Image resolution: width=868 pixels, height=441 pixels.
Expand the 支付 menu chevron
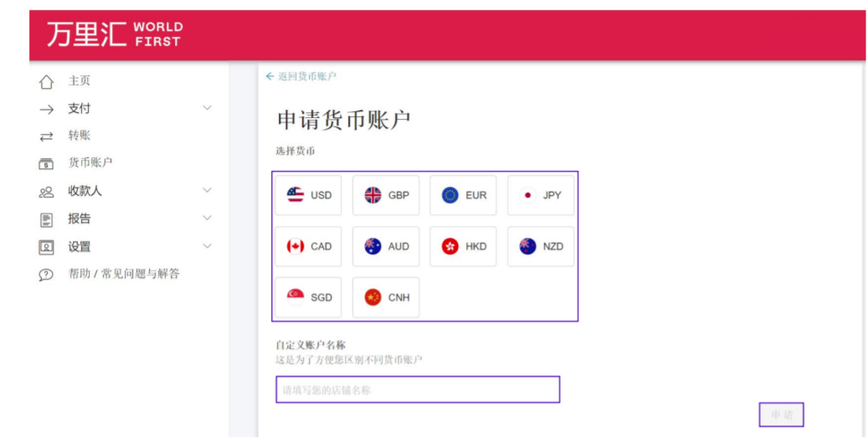pyautogui.click(x=208, y=108)
